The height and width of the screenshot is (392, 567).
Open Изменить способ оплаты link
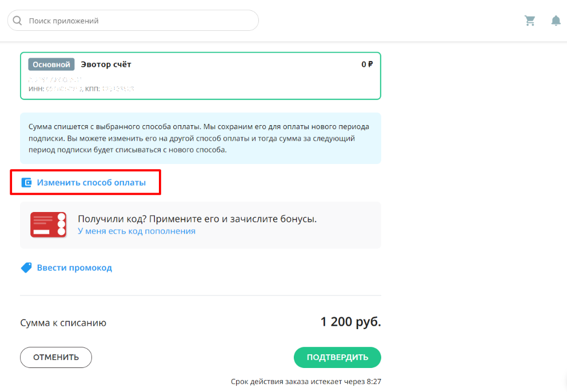91,183
